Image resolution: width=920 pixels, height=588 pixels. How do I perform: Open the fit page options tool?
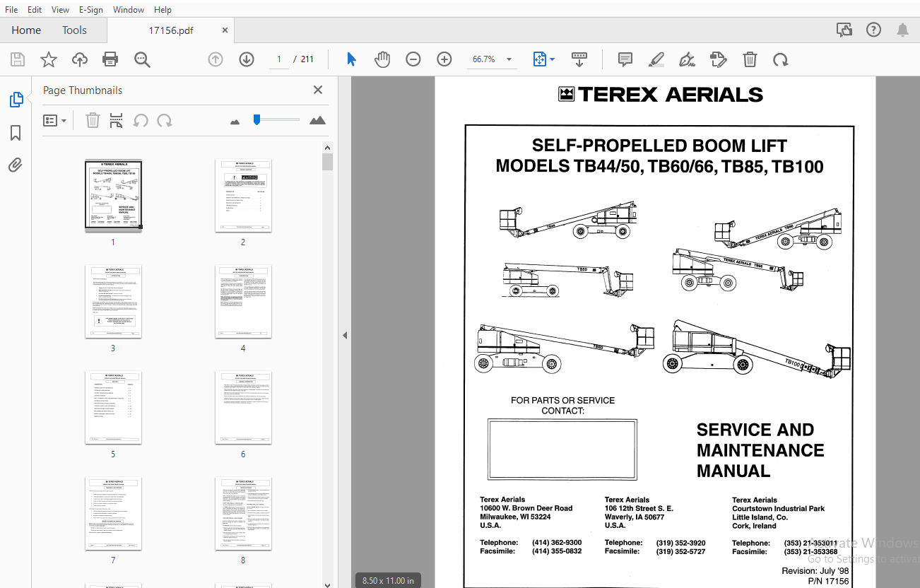coord(540,59)
